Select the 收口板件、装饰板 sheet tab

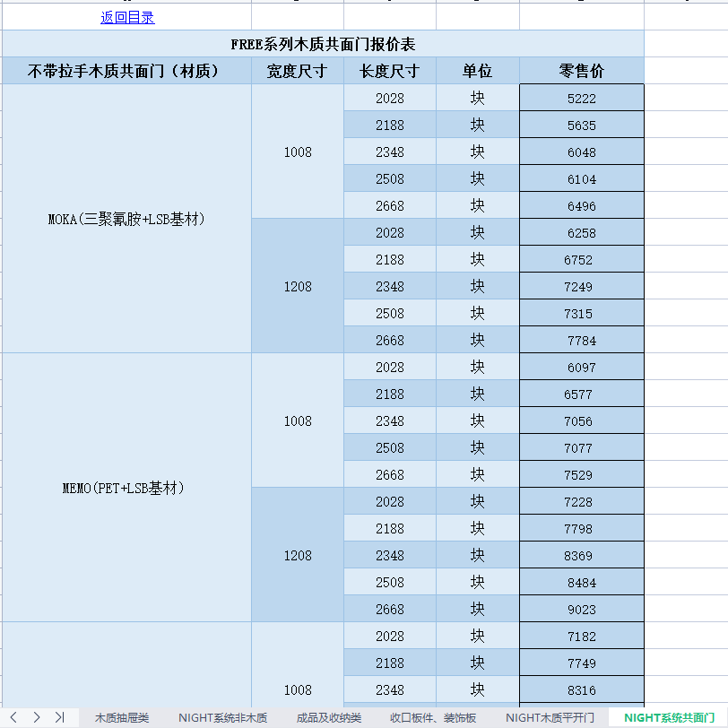[433, 718]
